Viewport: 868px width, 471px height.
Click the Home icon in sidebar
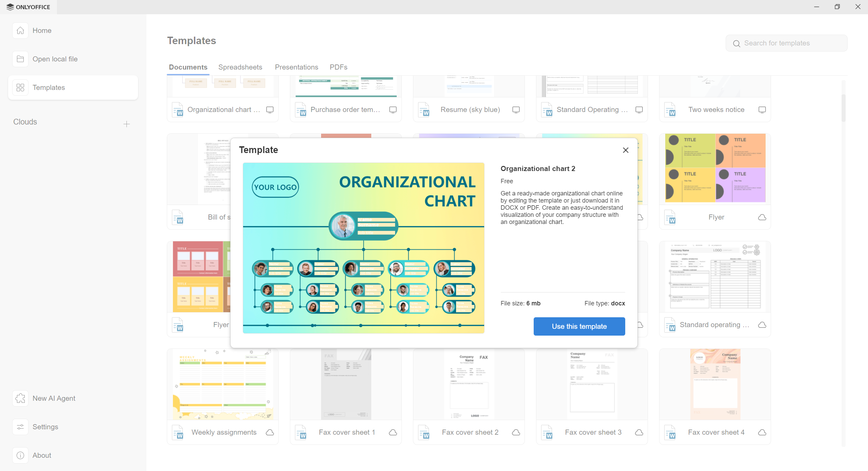click(20, 31)
